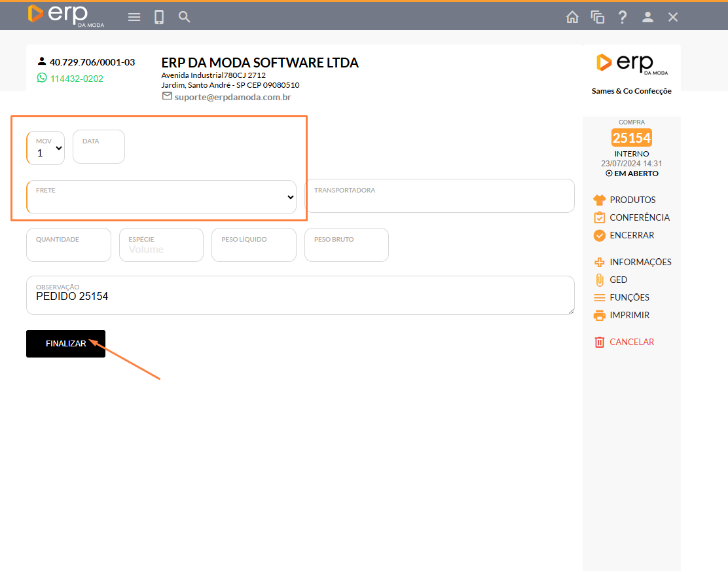
Task: Open the hamburger menu in the top bar
Action: tap(134, 17)
